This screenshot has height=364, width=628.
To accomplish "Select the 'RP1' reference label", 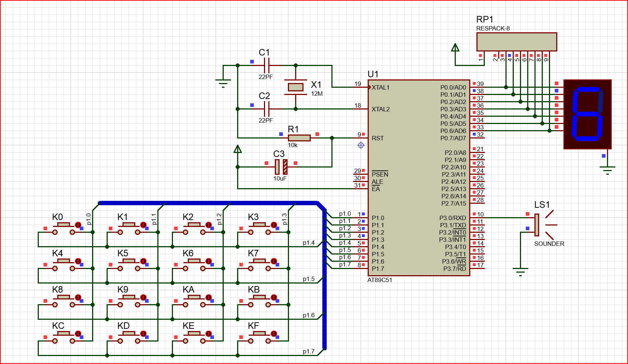I will 485,19.
